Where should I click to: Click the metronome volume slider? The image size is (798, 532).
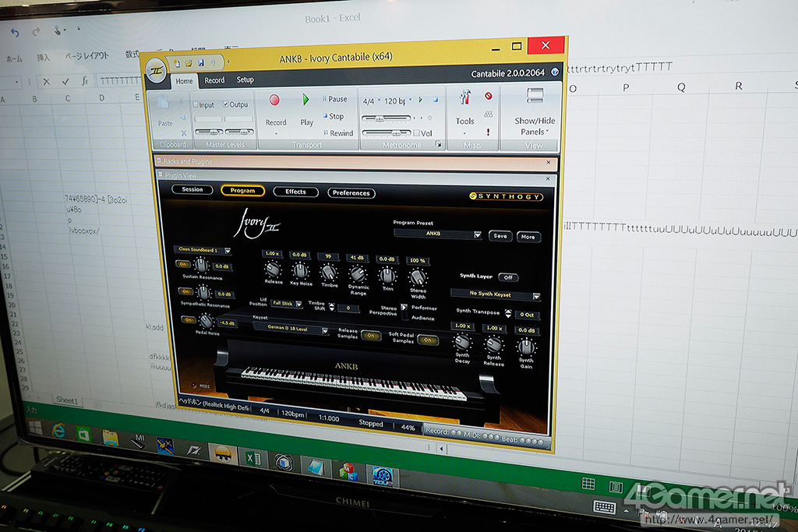click(387, 132)
